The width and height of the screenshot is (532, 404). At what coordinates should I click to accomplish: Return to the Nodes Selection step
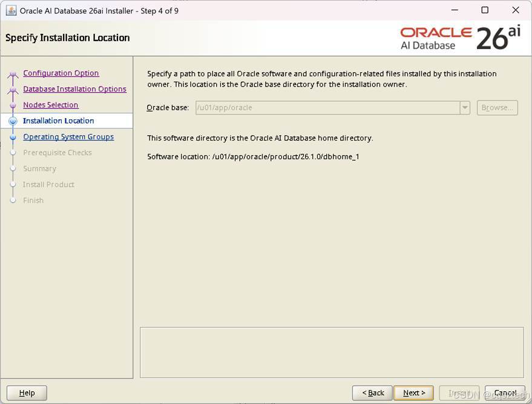click(51, 105)
